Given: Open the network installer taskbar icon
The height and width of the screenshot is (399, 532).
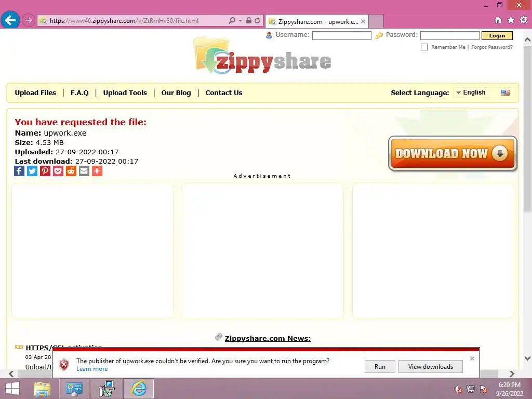Looking at the screenshot, I should (107, 389).
